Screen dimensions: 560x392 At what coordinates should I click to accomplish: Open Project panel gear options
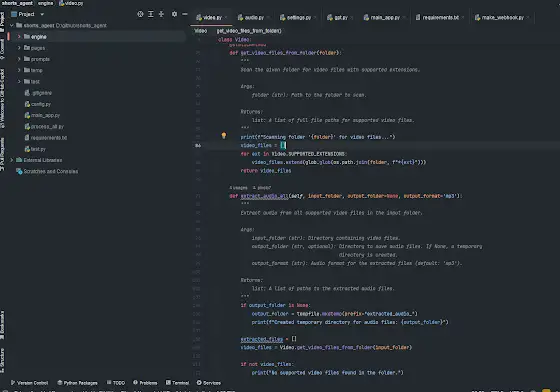pyautogui.click(x=174, y=14)
